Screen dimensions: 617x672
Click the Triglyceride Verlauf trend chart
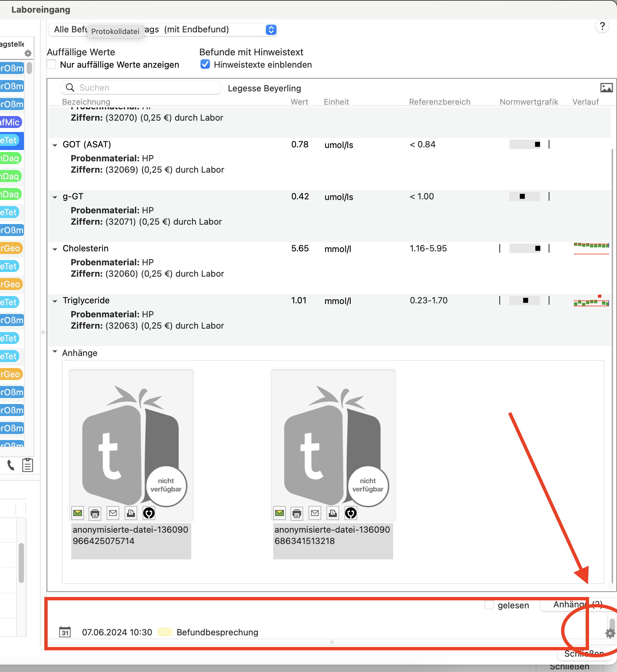(x=591, y=301)
